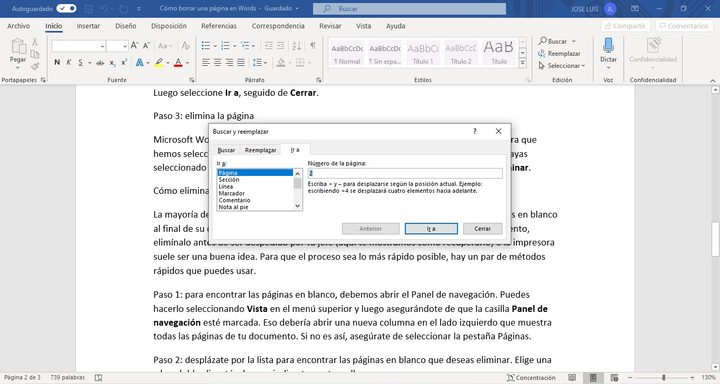720x384 pixels.
Task: Click the Número de la página field
Action: (405, 173)
